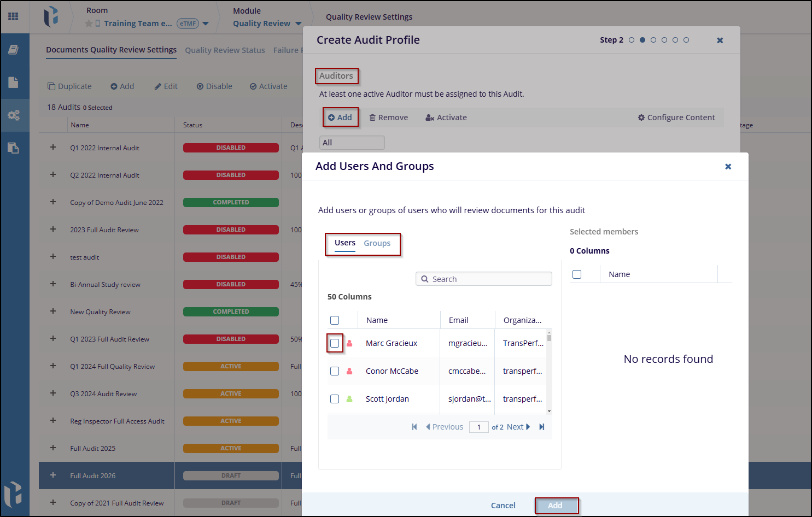
Task: Toggle select-all checkbox in Selected members
Action: coord(577,274)
